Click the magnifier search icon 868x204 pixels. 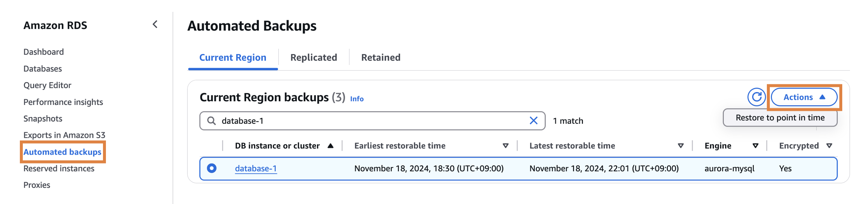pyautogui.click(x=211, y=121)
